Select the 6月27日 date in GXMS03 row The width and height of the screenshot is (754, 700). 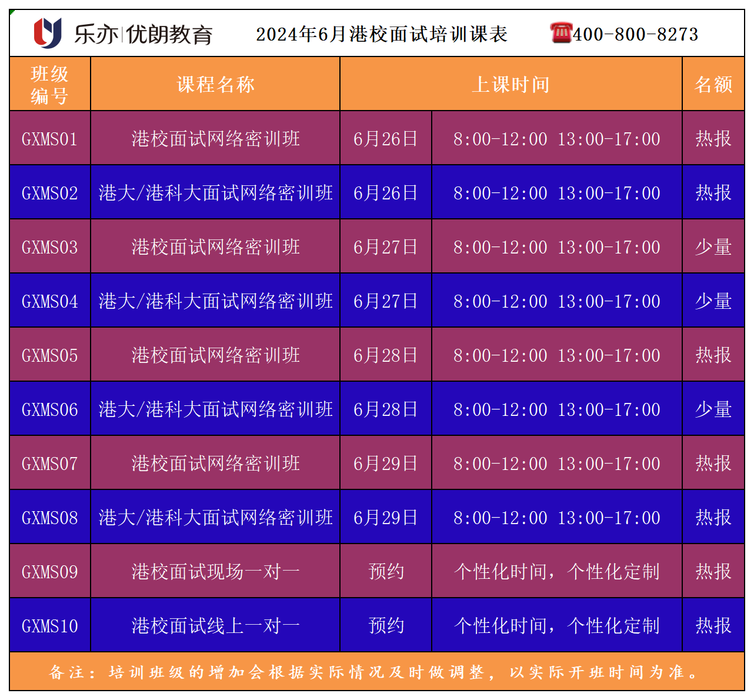385,247
